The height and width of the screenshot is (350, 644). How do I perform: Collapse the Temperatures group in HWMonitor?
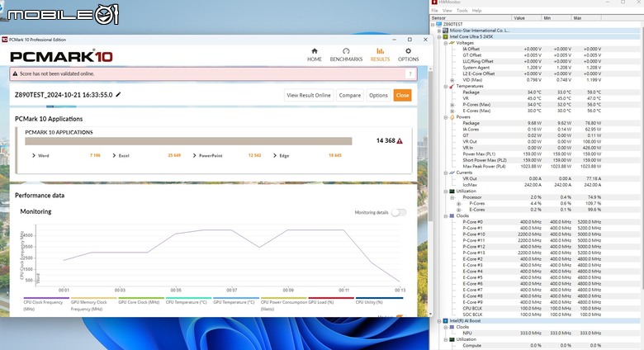(x=446, y=87)
